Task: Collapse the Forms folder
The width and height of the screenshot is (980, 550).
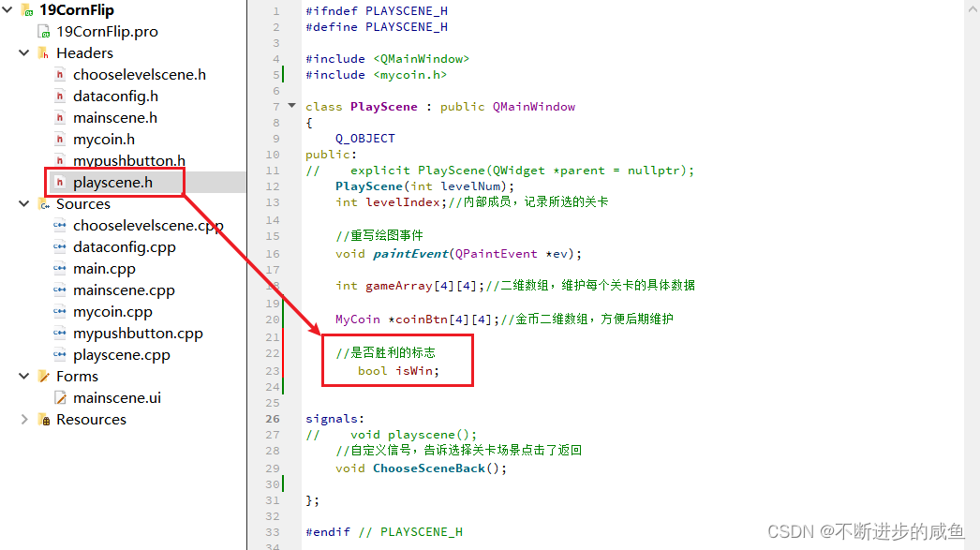Action: [x=23, y=377]
